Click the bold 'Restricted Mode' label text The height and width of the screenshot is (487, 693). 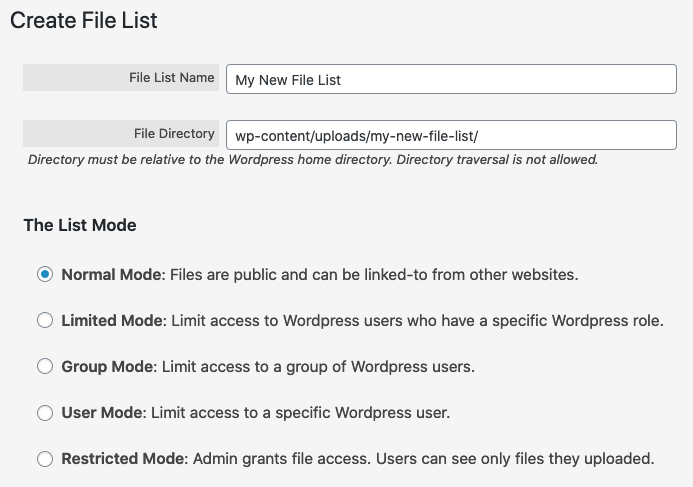[x=123, y=459]
